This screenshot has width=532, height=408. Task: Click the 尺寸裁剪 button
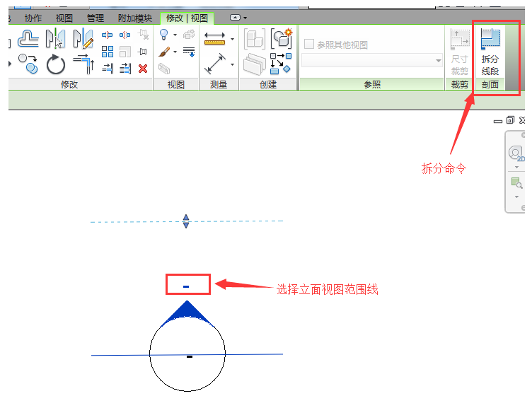(460, 52)
